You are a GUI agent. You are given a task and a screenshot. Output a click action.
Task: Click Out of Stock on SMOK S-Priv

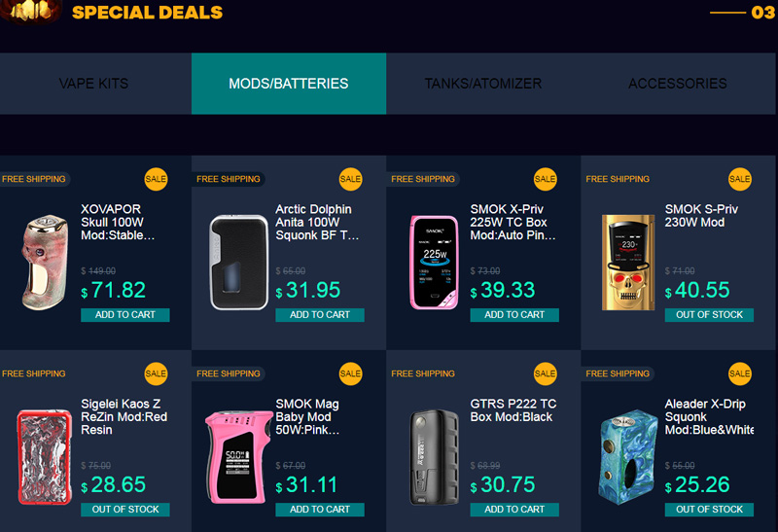(x=709, y=315)
